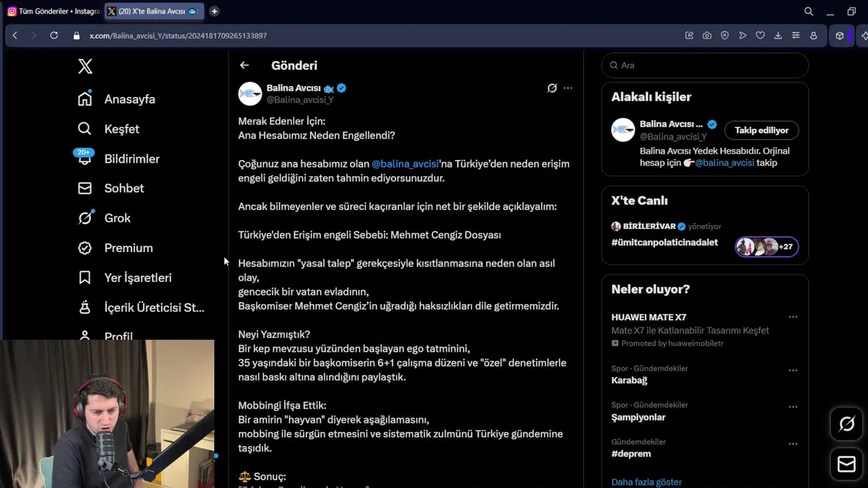Open the post's three-dot more menu
This screenshot has height=488, width=868.
[x=568, y=88]
